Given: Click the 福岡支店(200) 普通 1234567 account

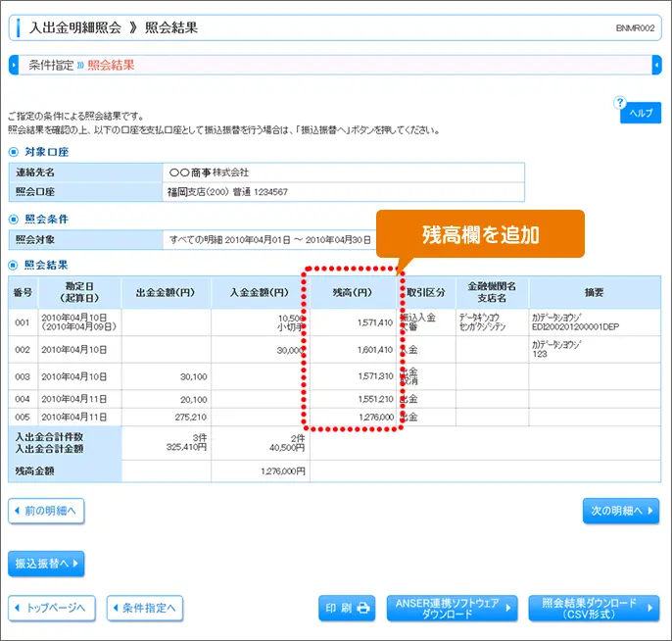Looking at the screenshot, I should (x=227, y=192).
